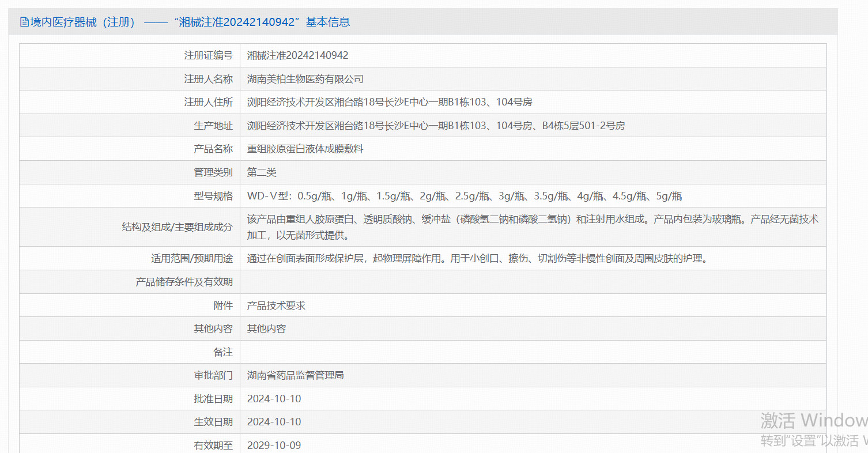This screenshot has height=453, width=868.
Task: Select product name 重组胶原蛋白液体成膜敷料
Action: coord(305,149)
